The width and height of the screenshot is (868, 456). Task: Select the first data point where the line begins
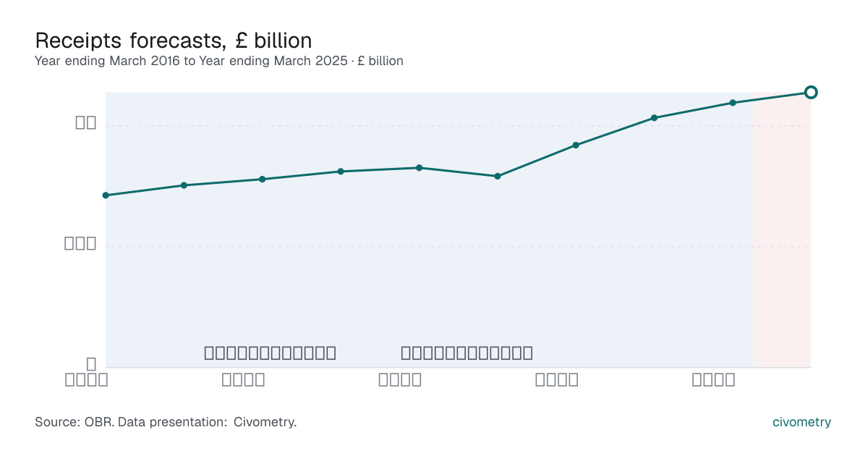point(106,195)
